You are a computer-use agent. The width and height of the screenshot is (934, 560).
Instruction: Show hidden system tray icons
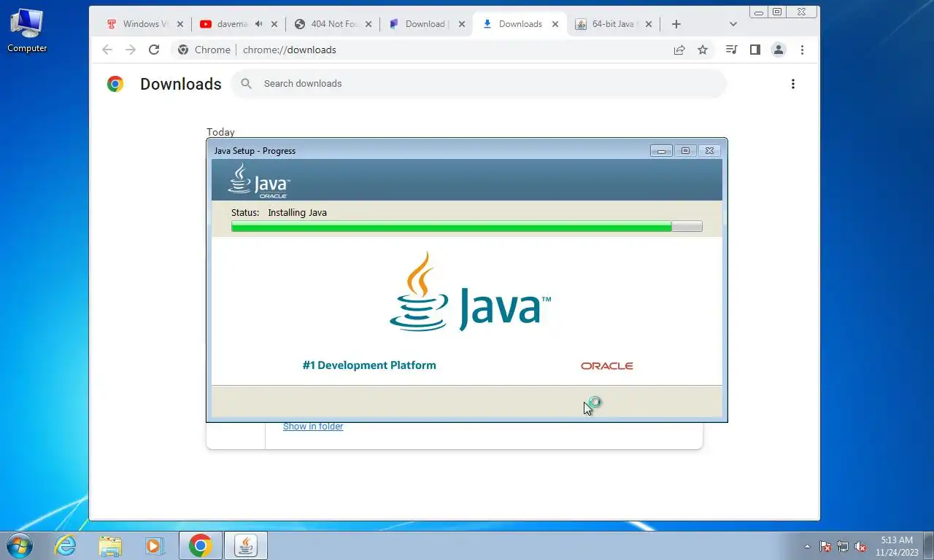click(x=807, y=546)
